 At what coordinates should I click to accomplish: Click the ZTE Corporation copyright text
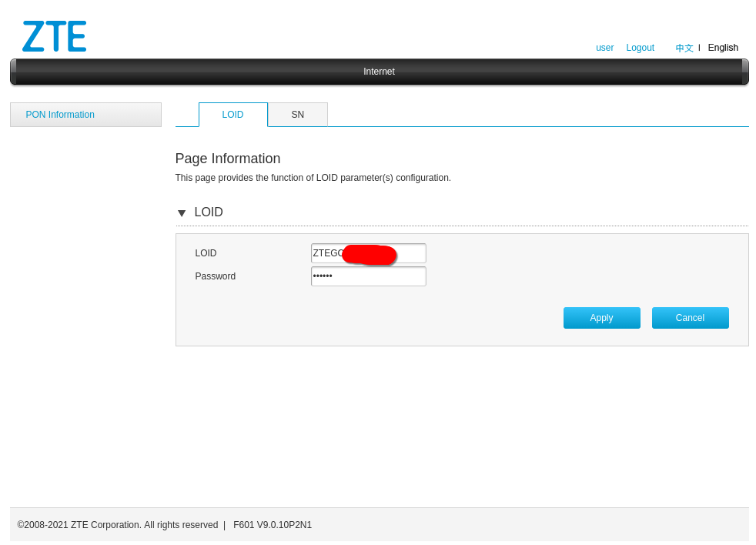(x=118, y=525)
